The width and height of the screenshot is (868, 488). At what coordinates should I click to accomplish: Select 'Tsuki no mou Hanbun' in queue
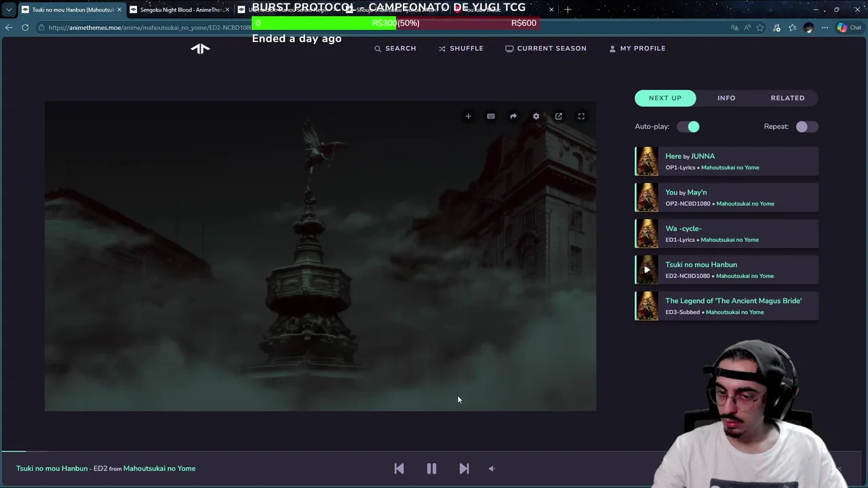pyautogui.click(x=727, y=270)
